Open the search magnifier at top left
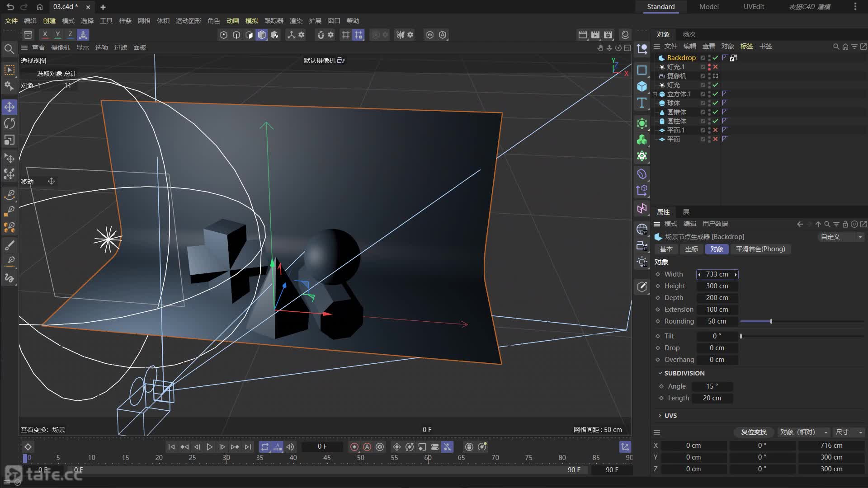This screenshot has width=868, height=488. [9, 49]
